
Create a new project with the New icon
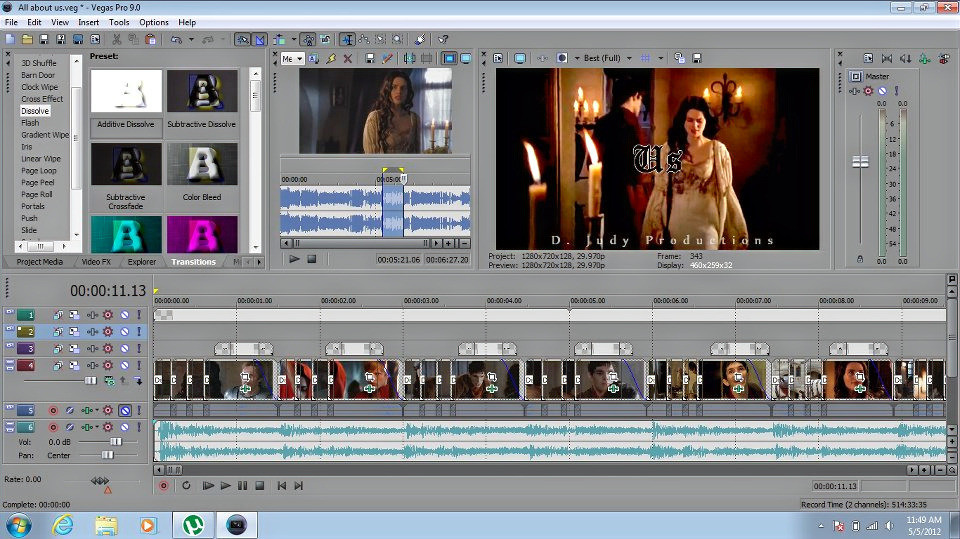(10, 39)
